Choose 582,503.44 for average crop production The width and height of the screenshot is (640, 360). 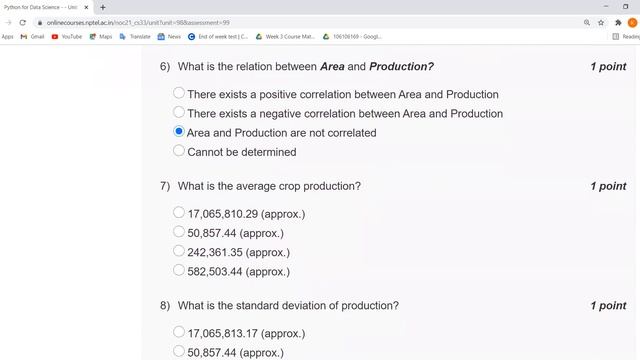(179, 270)
